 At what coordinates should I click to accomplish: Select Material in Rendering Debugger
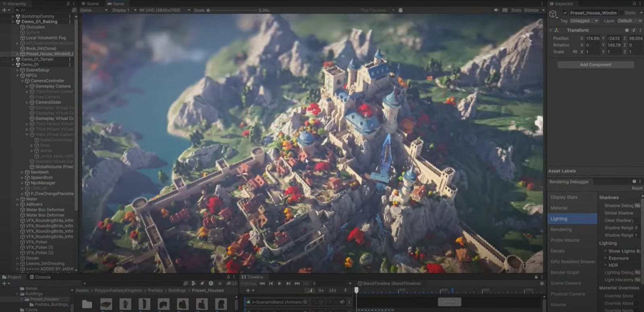pos(572,208)
